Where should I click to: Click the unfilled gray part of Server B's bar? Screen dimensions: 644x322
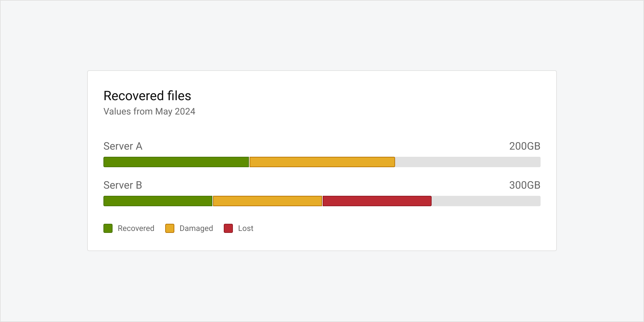tap(486, 201)
